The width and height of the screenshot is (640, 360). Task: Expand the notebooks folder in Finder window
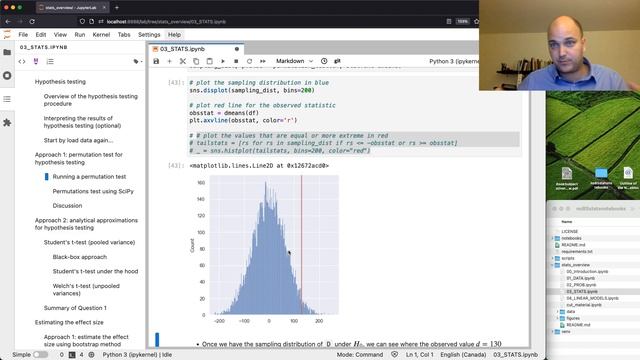coord(553,238)
